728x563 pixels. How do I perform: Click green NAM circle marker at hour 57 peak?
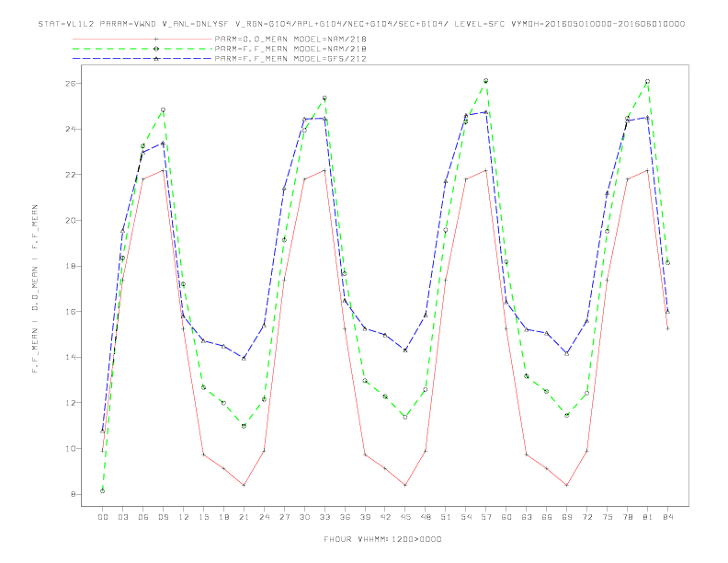click(x=485, y=81)
